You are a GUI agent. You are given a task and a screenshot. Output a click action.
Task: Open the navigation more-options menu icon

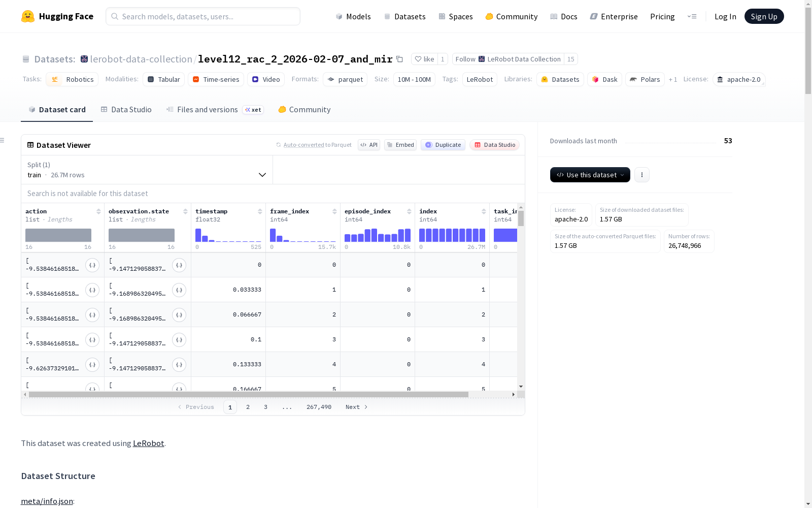pyautogui.click(x=692, y=16)
